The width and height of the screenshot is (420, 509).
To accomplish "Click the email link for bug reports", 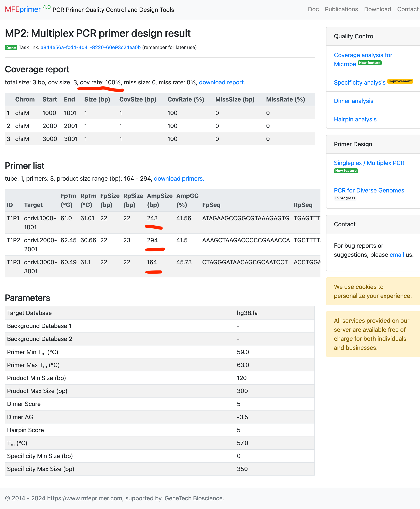I will (x=397, y=255).
